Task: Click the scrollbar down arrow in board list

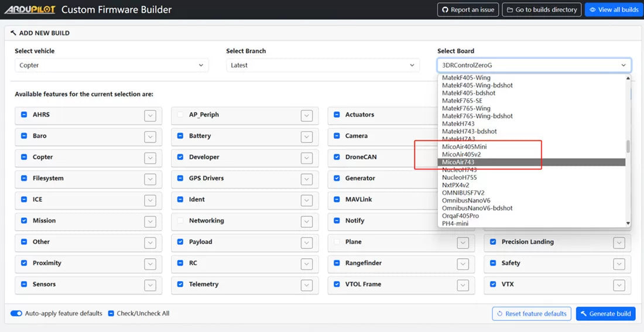Action: pos(628,223)
